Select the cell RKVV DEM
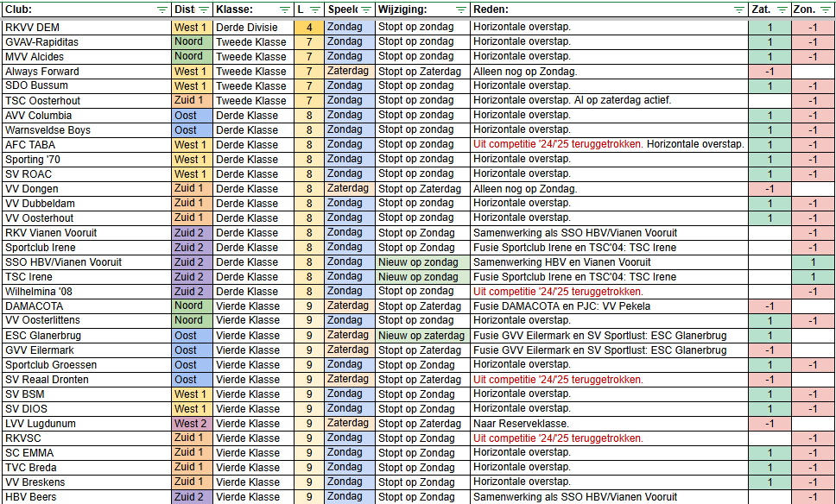 pyautogui.click(x=87, y=27)
